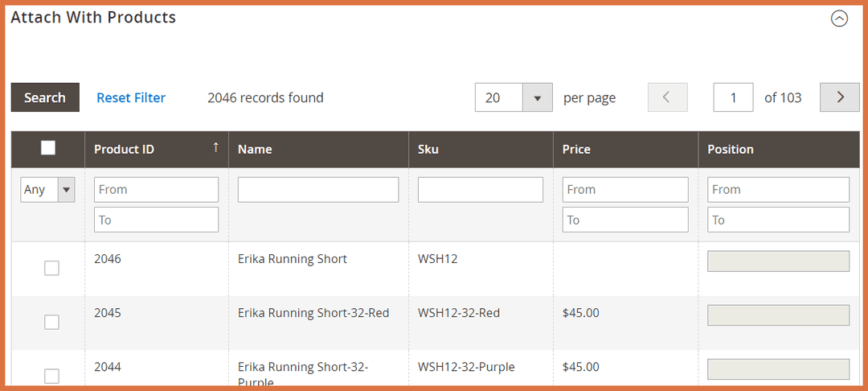Go to next page arrow

(839, 97)
